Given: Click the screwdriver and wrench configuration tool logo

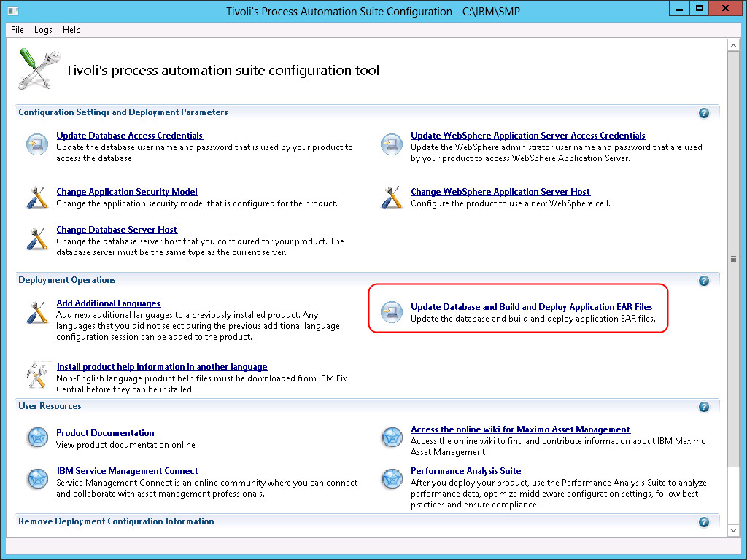Looking at the screenshot, I should [38, 69].
